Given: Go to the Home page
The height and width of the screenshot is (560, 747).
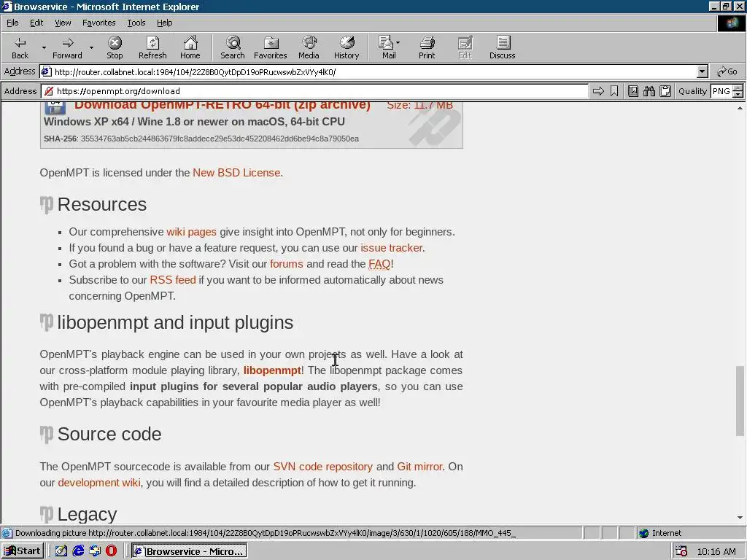Looking at the screenshot, I should [190, 47].
